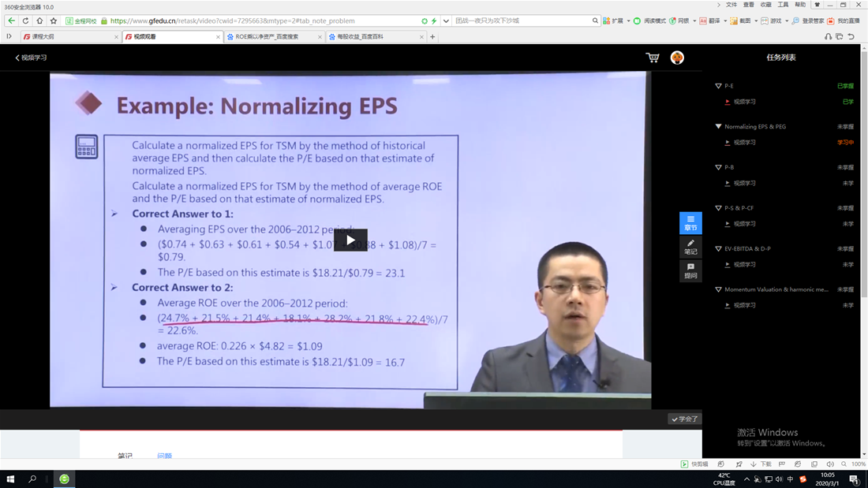
Task: Open the 下载 downloads manager
Action: [x=761, y=464]
